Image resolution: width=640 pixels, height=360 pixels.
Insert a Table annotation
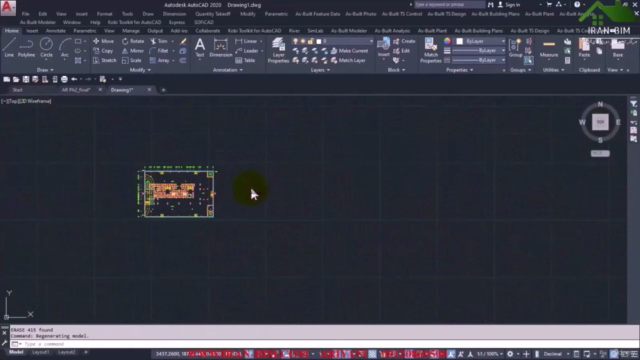245,60
